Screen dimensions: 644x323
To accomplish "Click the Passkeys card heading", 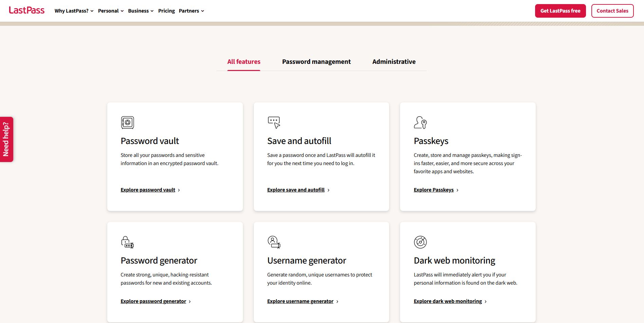I will (x=431, y=141).
